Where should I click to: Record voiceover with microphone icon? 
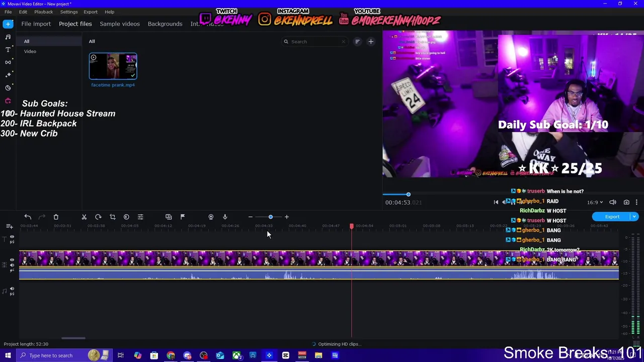225,217
